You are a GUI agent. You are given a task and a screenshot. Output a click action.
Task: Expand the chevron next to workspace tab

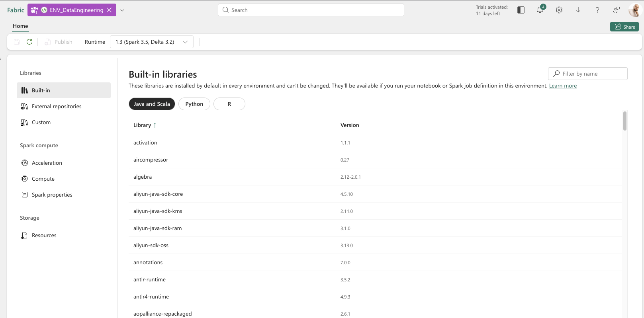click(122, 10)
